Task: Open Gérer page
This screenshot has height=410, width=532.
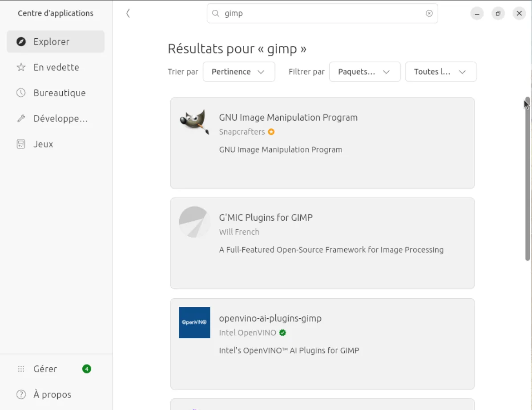Action: 56,369
